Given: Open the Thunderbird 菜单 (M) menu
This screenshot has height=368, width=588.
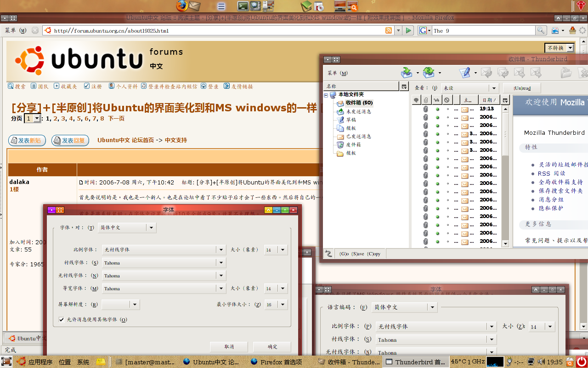Looking at the screenshot, I should (338, 73).
